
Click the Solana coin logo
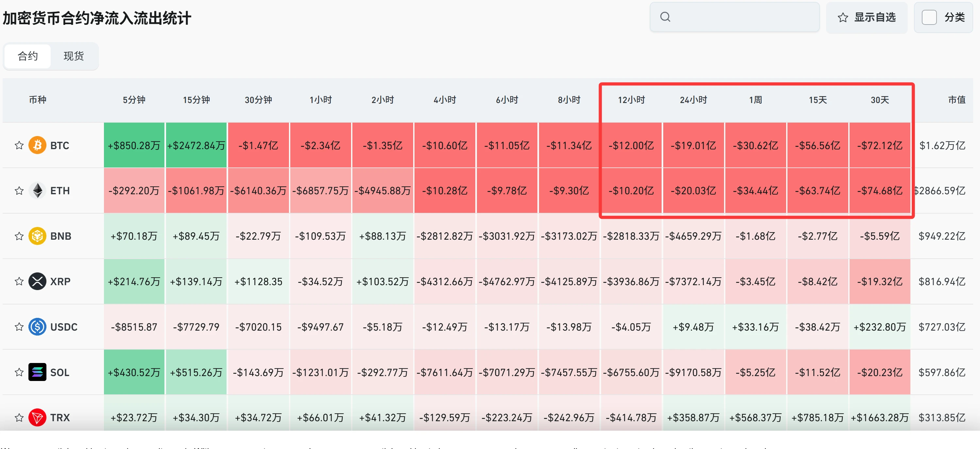[x=37, y=372]
